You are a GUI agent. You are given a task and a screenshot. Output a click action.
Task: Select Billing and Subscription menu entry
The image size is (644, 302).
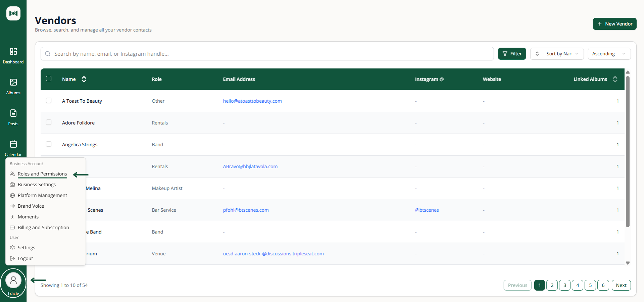(x=43, y=228)
